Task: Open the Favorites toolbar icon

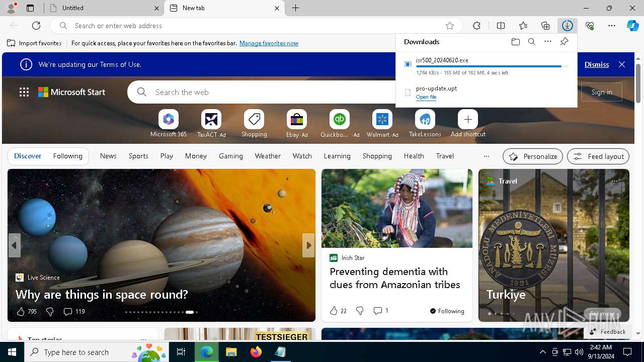Action: pos(523,26)
